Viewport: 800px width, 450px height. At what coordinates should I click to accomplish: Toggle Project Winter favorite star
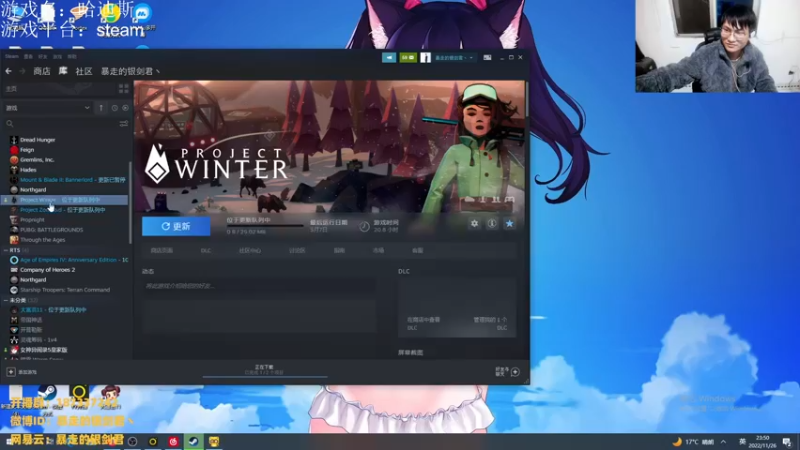tap(509, 223)
